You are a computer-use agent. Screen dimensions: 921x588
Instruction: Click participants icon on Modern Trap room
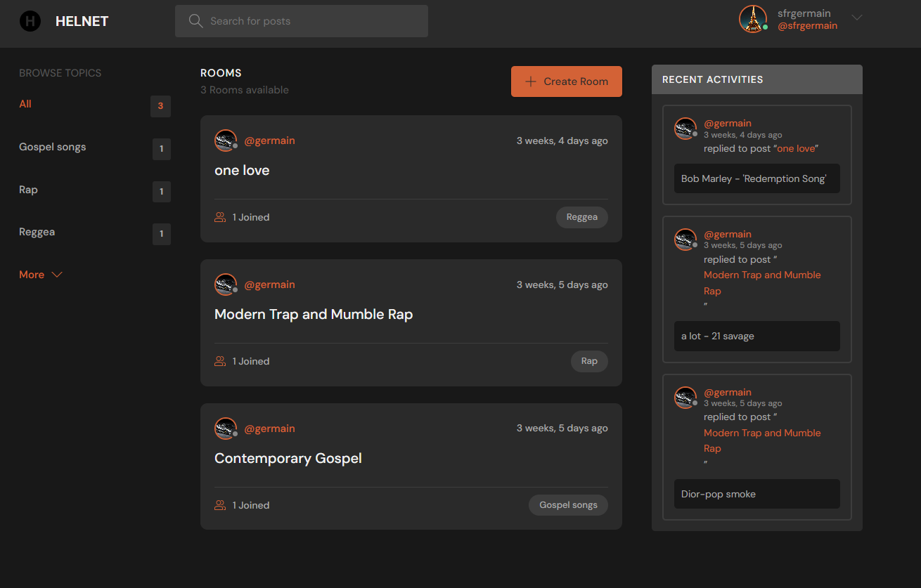(220, 361)
